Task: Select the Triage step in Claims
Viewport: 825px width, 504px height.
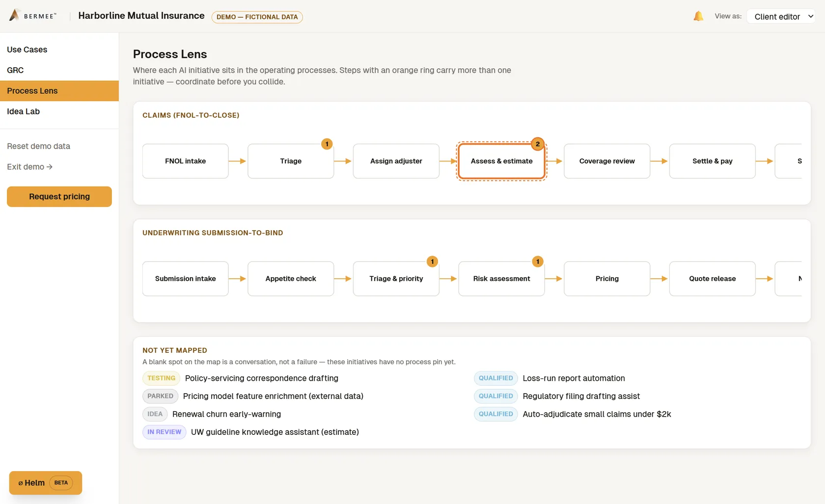Action: tap(291, 161)
